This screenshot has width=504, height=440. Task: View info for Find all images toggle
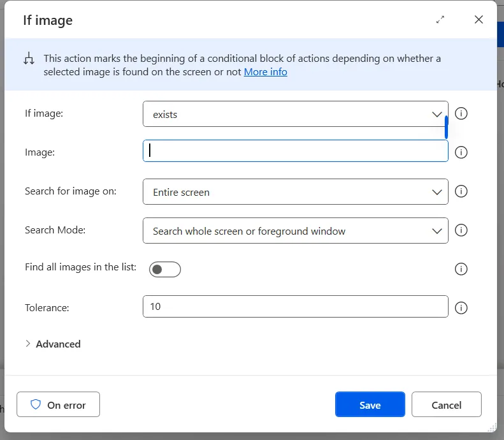[x=461, y=269]
